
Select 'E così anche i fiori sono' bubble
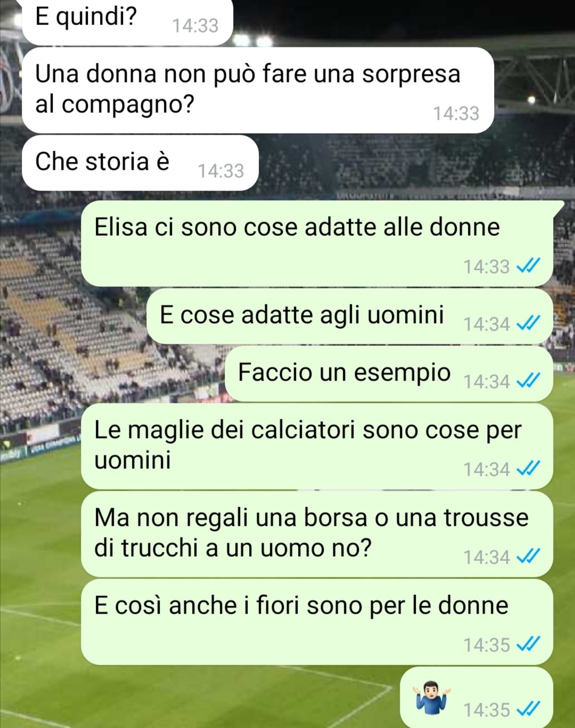click(317, 622)
